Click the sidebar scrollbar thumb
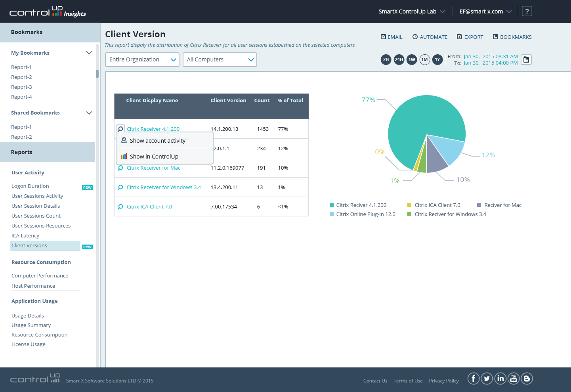 pyautogui.click(x=97, y=74)
